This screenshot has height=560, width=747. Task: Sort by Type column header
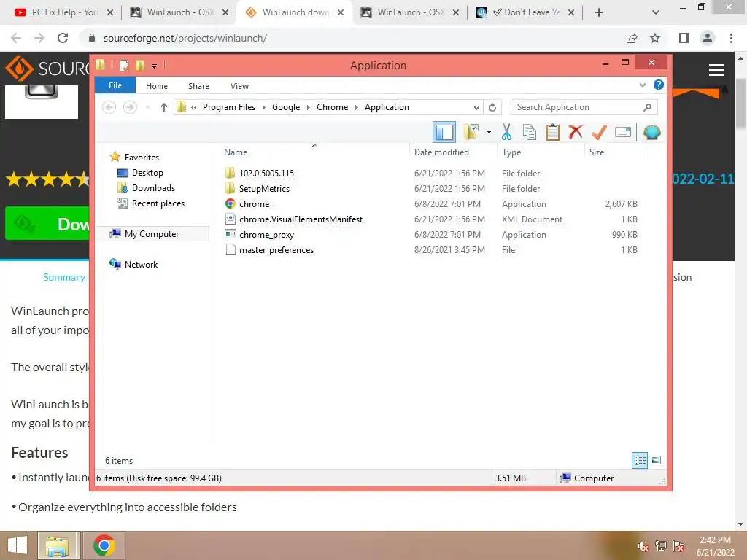click(511, 152)
